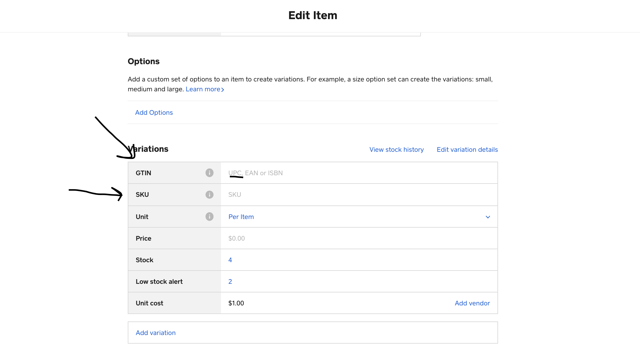This screenshot has width=640, height=364.
Task: Click Edit variation details
Action: [x=467, y=150]
